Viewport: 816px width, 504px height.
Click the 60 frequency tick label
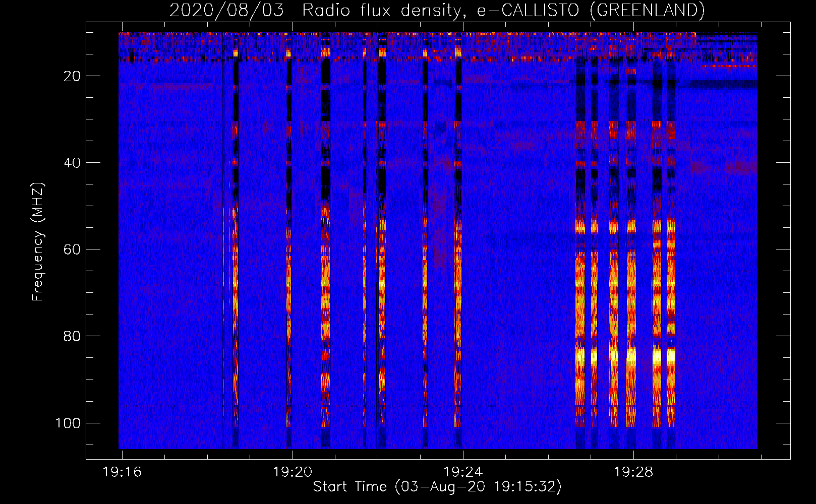[72, 249]
